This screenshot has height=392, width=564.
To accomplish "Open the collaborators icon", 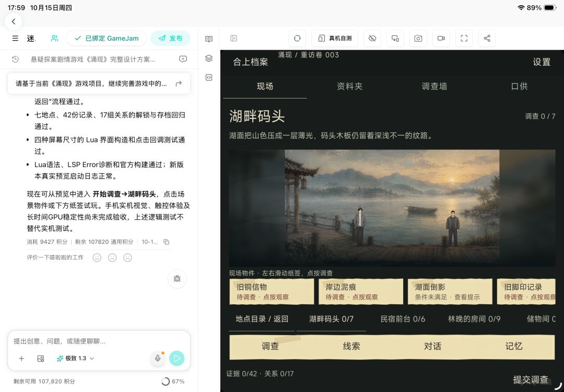I will point(54,38).
